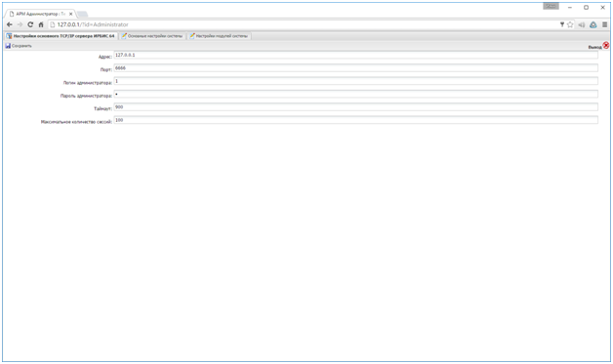The width and height of the screenshot is (613, 364).
Task: Switch to Настройки модулей системы tab
Action: click(219, 36)
